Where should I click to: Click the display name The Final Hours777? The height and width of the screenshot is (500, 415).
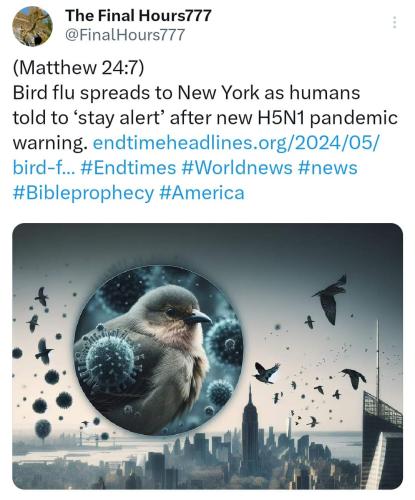tap(138, 15)
